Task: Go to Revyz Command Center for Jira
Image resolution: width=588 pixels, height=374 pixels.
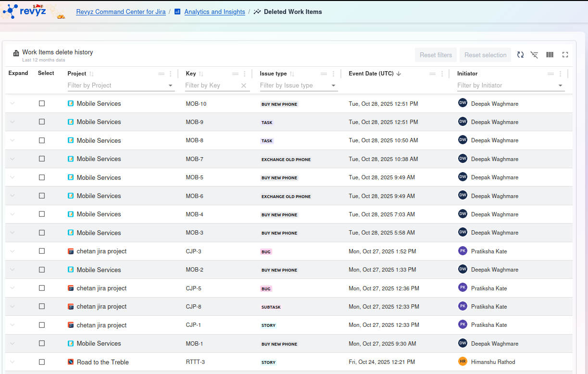Action: [x=121, y=12]
